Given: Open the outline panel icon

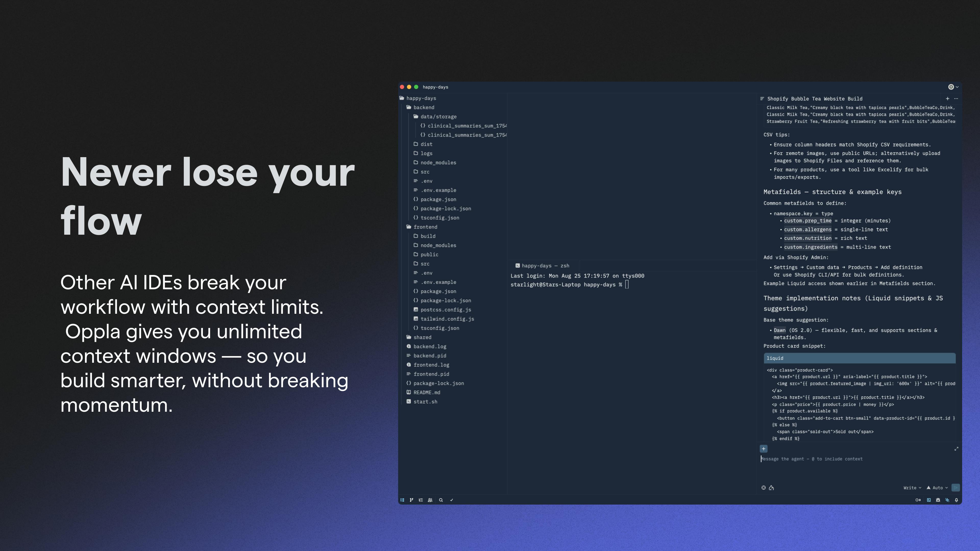Looking at the screenshot, I should coord(421,500).
